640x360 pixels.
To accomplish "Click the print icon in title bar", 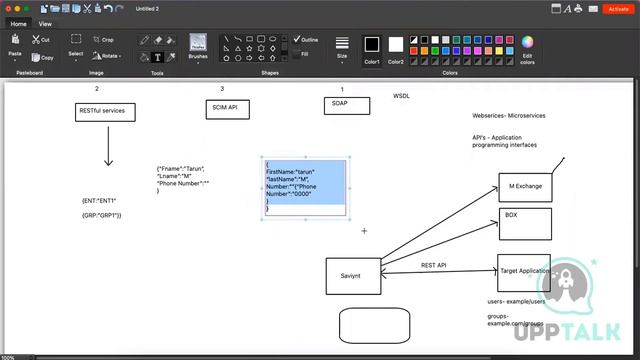I will [578, 9].
